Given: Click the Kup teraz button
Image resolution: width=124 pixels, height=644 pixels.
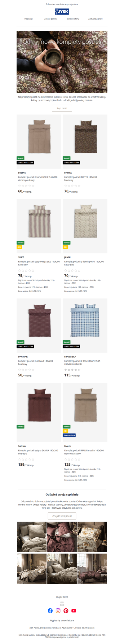Looking at the screenshot, I should pos(62,108).
